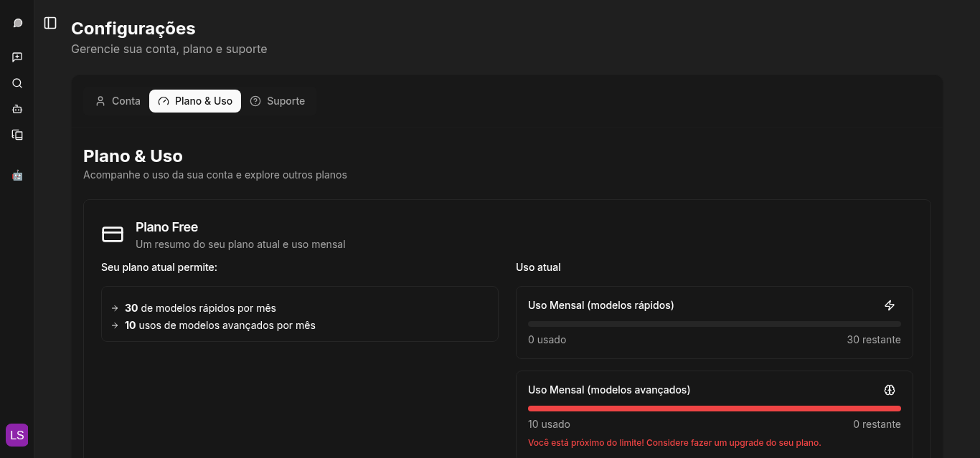Switch to the Conta tab

pos(118,101)
